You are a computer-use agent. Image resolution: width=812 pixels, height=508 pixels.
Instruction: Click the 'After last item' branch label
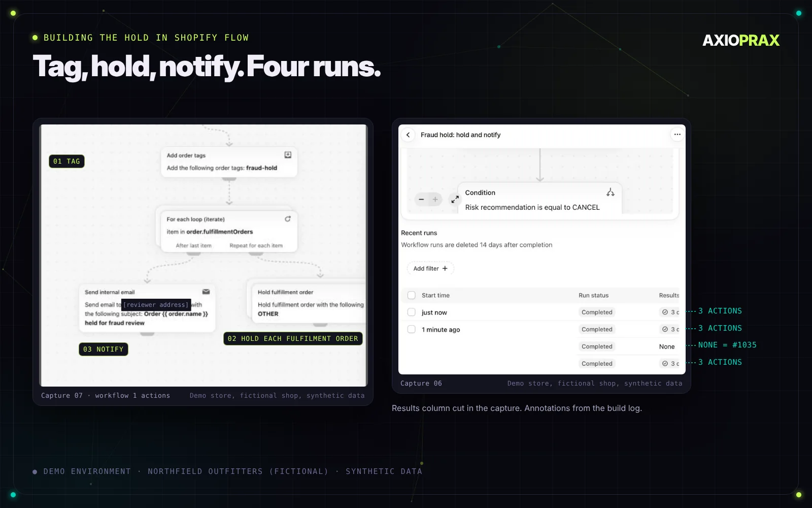click(193, 245)
